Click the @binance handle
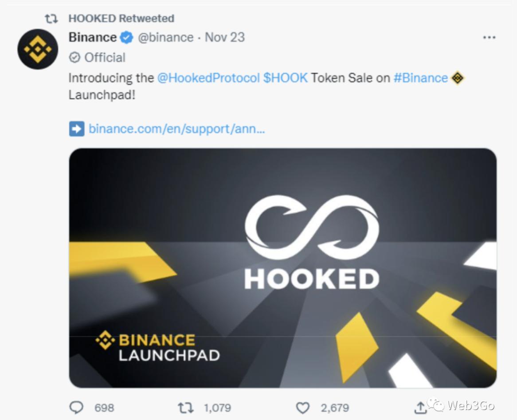 [x=165, y=38]
